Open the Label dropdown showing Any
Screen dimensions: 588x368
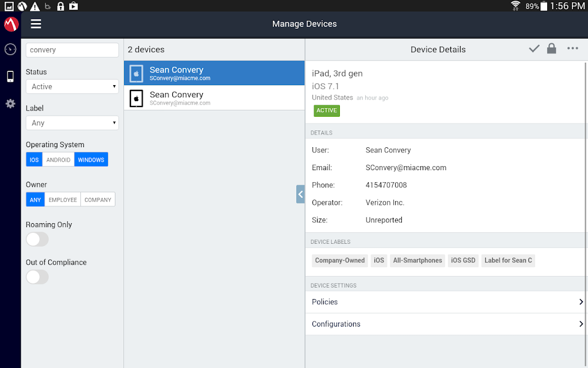click(72, 123)
